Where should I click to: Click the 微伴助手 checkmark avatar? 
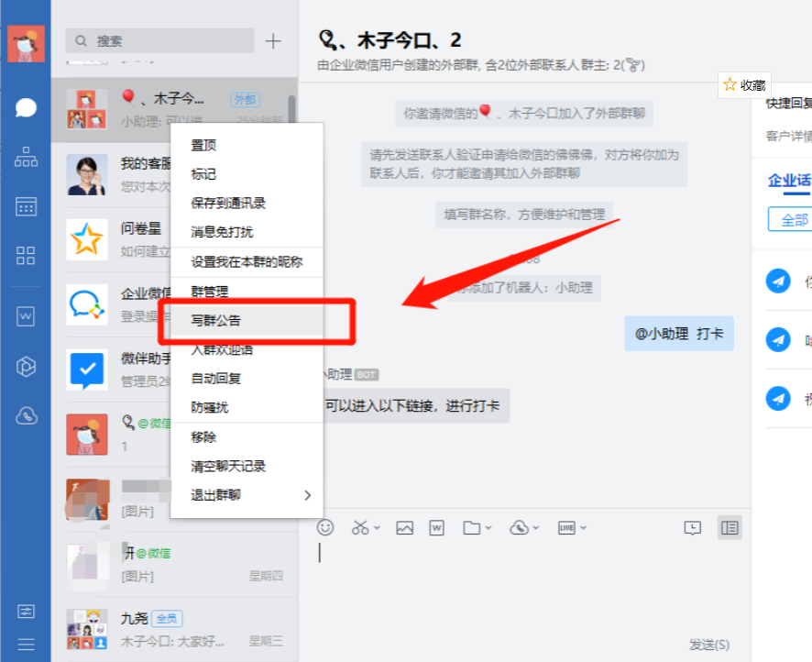tap(87, 369)
